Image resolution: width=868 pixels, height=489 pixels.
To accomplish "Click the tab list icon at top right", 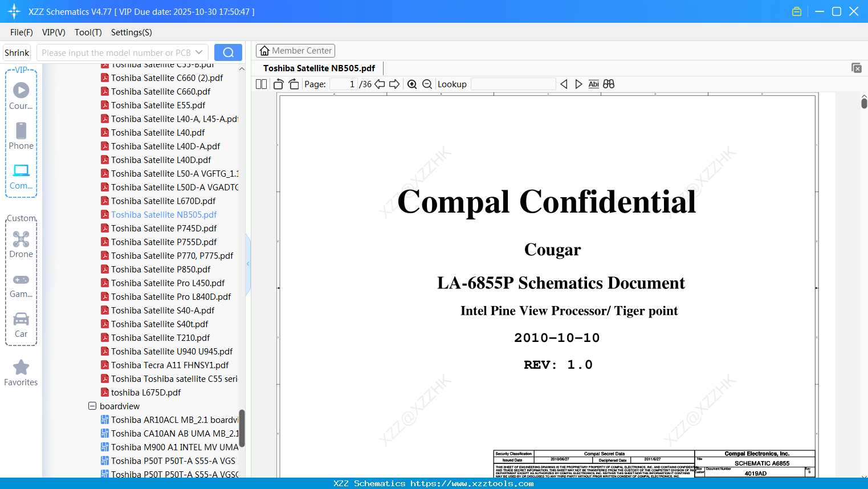I will (857, 68).
